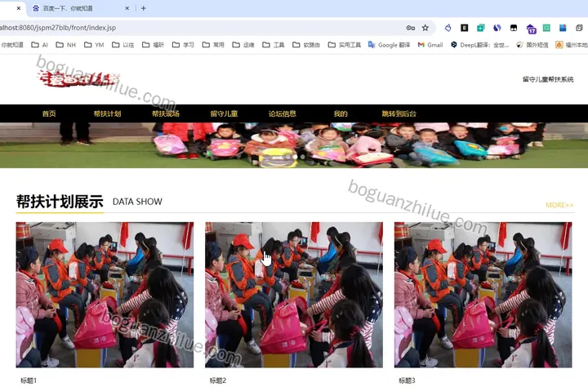Open the blue book extension icon
Viewport: 588px width, 392px height.
pyautogui.click(x=563, y=28)
